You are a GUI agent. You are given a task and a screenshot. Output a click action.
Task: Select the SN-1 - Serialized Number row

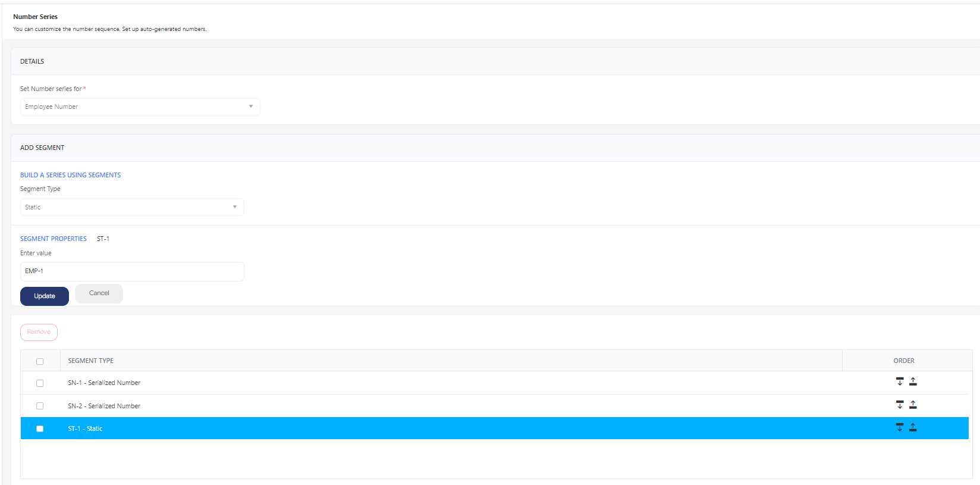495,383
